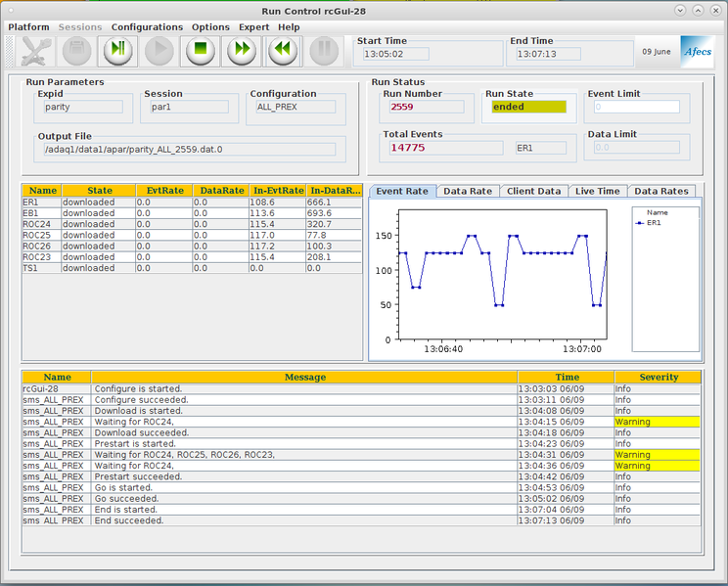This screenshot has width=728, height=586.
Task: Click the green End run stop icon
Action: point(201,50)
